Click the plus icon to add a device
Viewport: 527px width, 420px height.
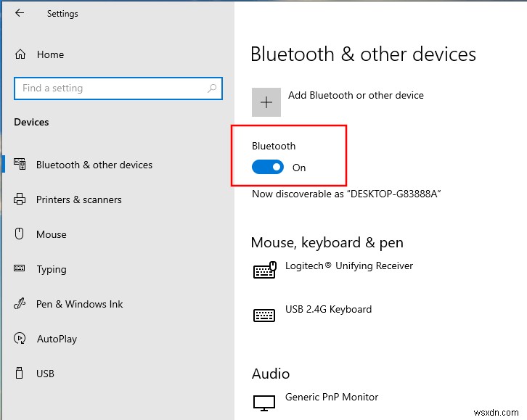[x=266, y=102]
